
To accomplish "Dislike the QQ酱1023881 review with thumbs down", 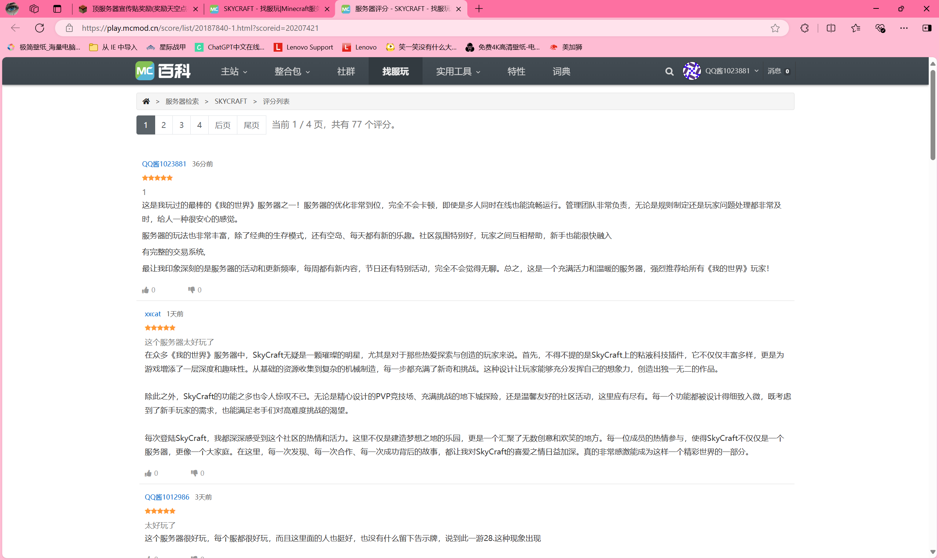I will (192, 290).
